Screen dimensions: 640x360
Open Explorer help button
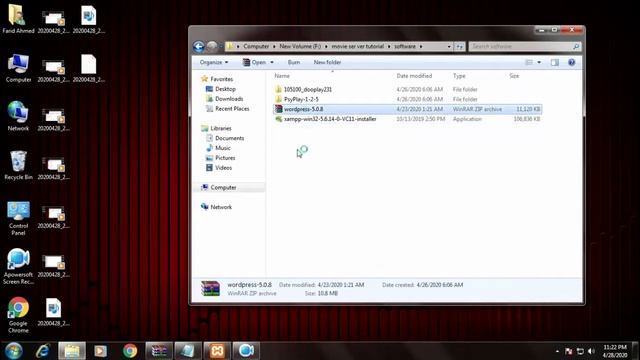(571, 62)
